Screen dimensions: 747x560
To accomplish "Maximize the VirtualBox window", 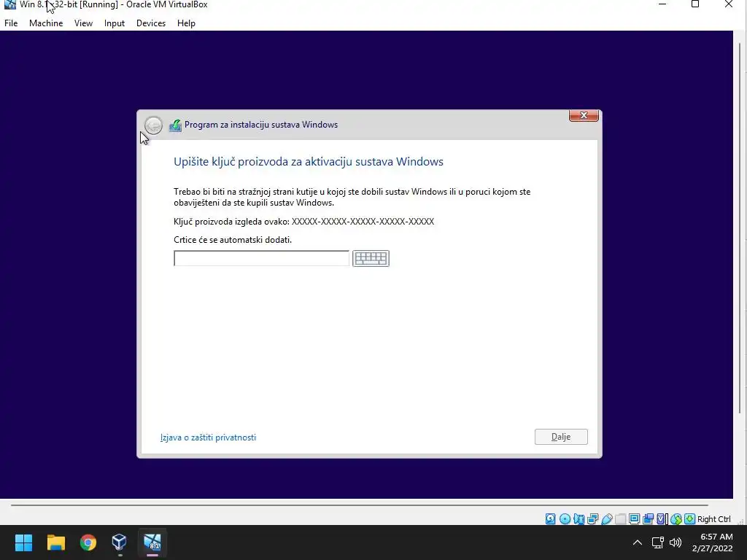I will pos(695,4).
